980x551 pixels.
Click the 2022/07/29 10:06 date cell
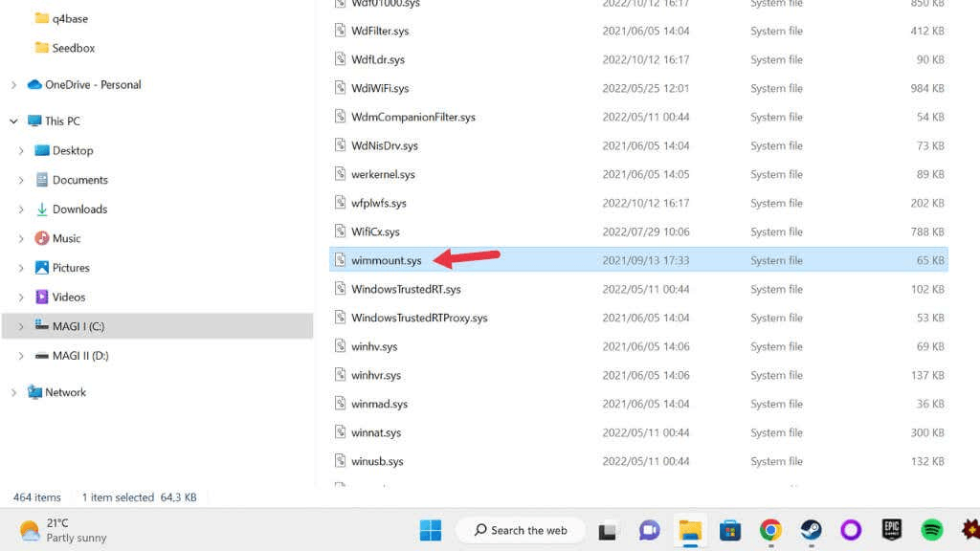[x=646, y=231]
